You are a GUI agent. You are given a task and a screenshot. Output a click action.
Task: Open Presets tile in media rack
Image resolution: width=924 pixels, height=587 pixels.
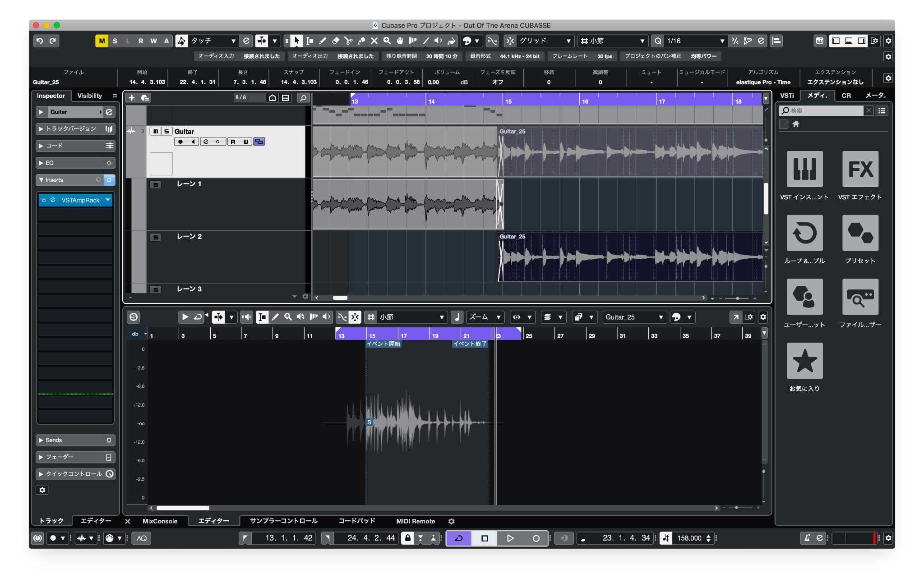coord(860,233)
